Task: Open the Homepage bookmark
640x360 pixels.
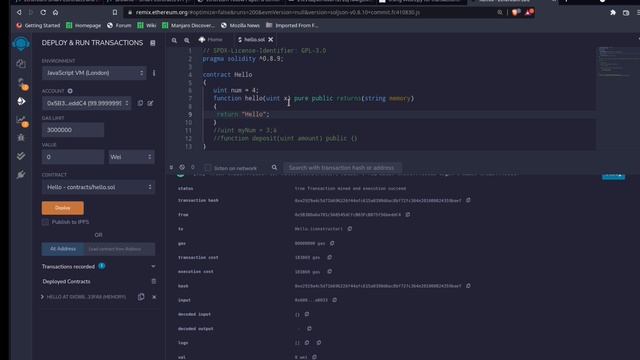Action: click(x=83, y=25)
